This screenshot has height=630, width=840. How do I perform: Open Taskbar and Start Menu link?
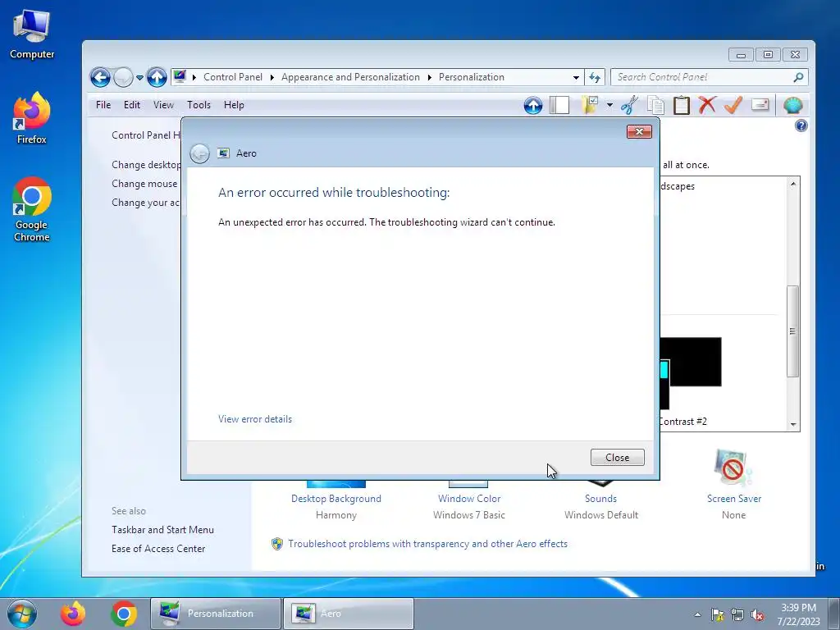tap(162, 530)
